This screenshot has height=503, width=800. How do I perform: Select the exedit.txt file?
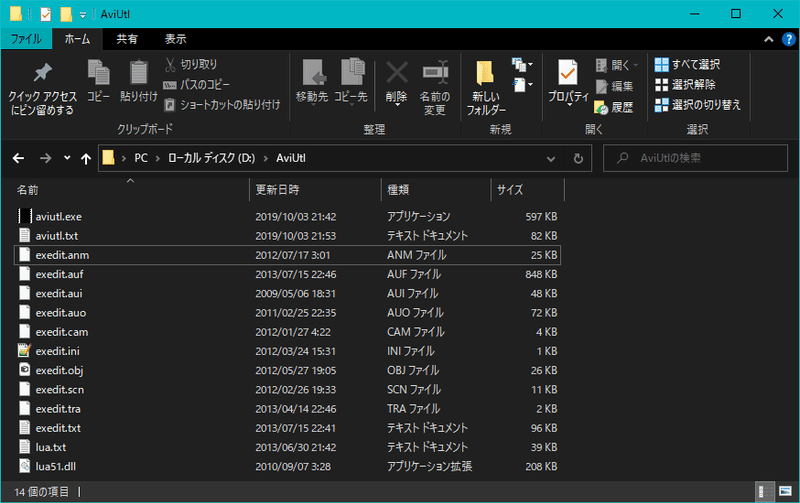coord(287,428)
